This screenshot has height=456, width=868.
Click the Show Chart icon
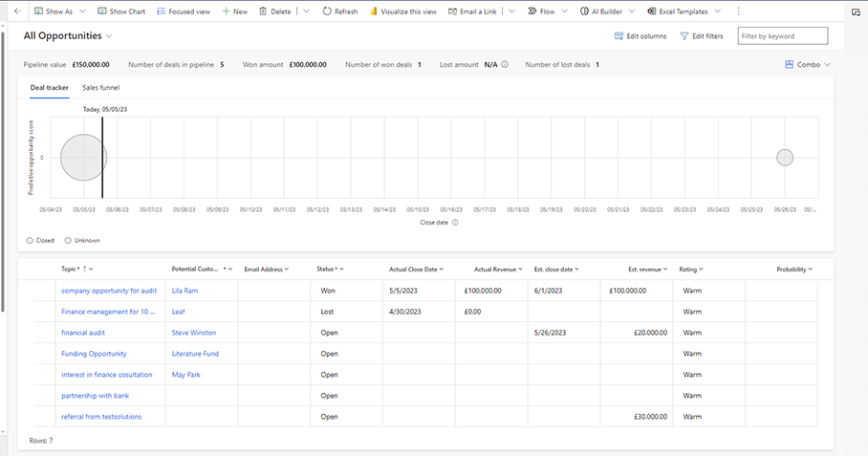pyautogui.click(x=101, y=11)
